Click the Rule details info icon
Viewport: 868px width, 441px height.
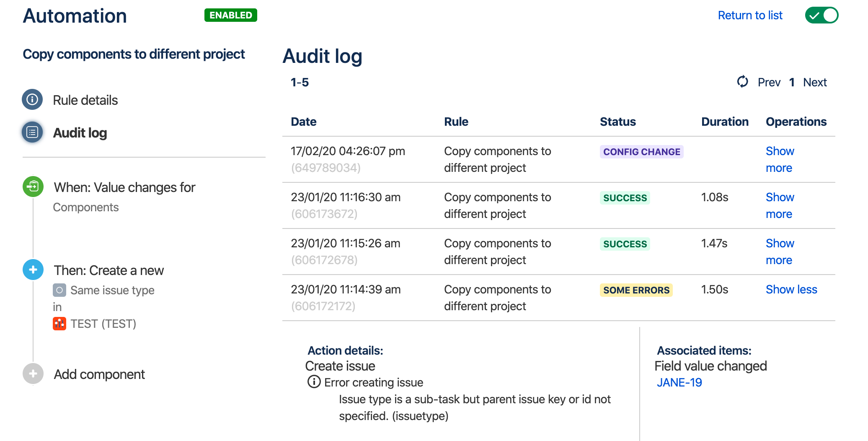coord(32,100)
